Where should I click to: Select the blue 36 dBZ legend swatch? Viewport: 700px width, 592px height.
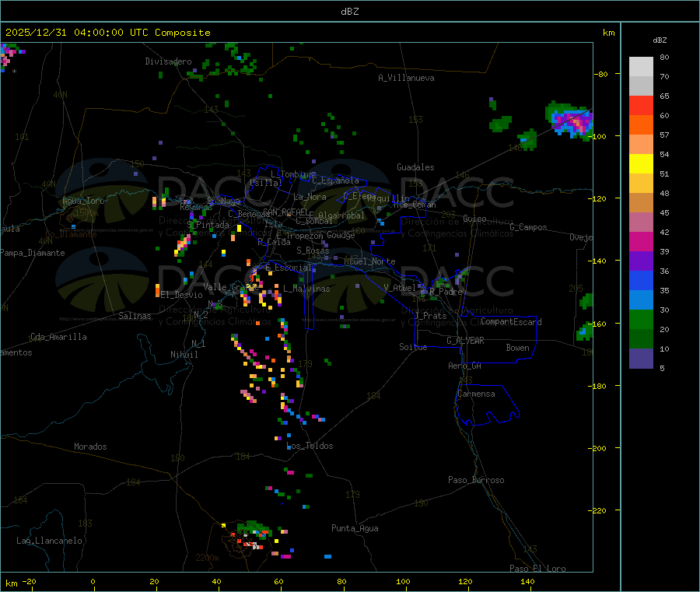click(x=641, y=280)
